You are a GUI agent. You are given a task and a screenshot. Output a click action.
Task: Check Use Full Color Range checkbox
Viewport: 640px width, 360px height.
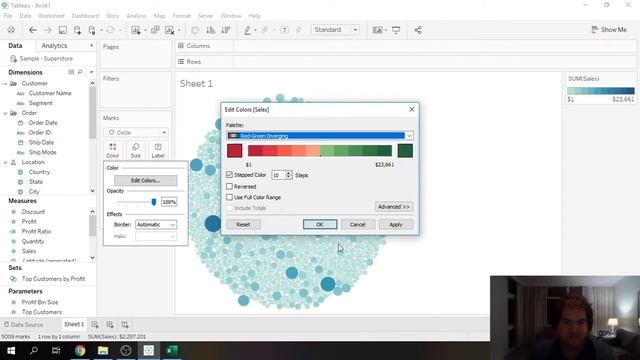pyautogui.click(x=229, y=197)
